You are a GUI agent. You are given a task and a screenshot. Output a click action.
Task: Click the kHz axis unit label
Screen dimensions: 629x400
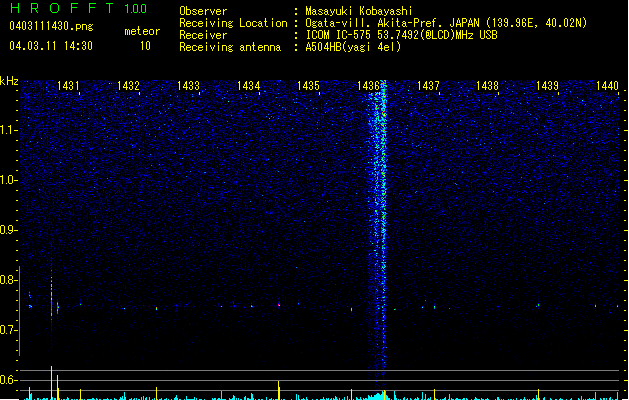click(x=9, y=81)
